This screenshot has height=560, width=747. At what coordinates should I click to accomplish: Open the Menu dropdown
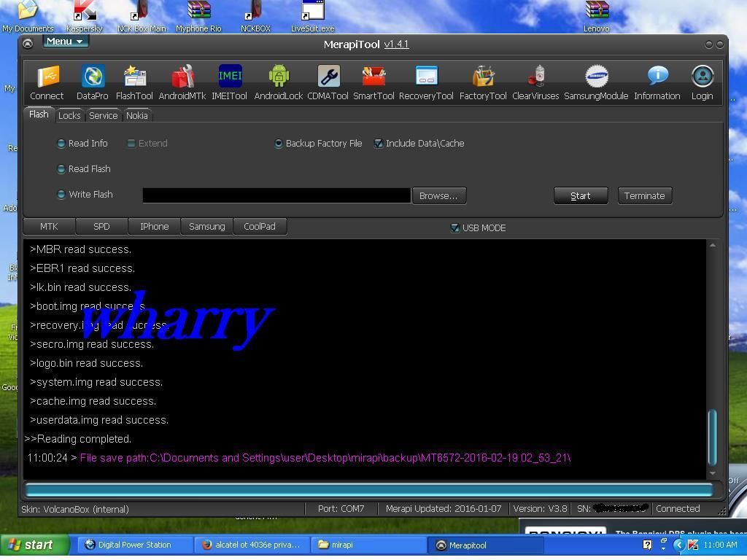65,42
